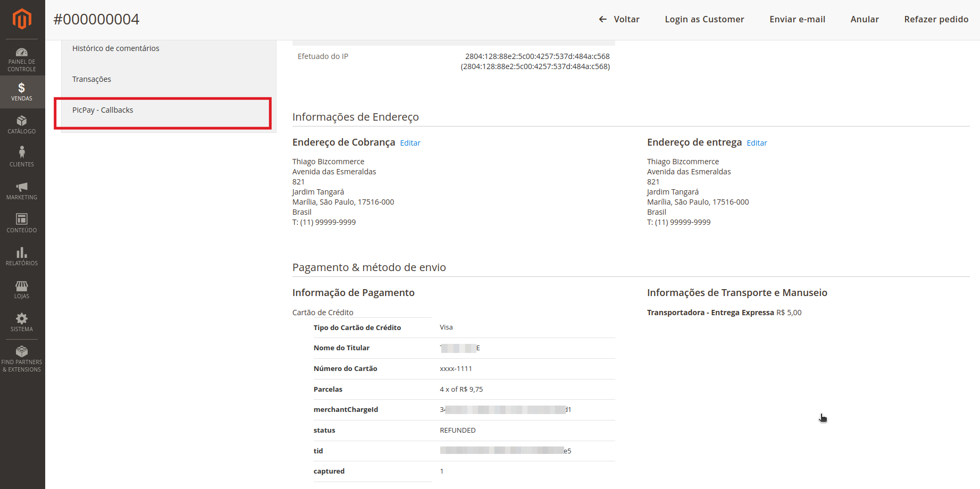This screenshot has height=489, width=980.
Task: Click the Informações de Endereço heading
Action: tap(356, 117)
